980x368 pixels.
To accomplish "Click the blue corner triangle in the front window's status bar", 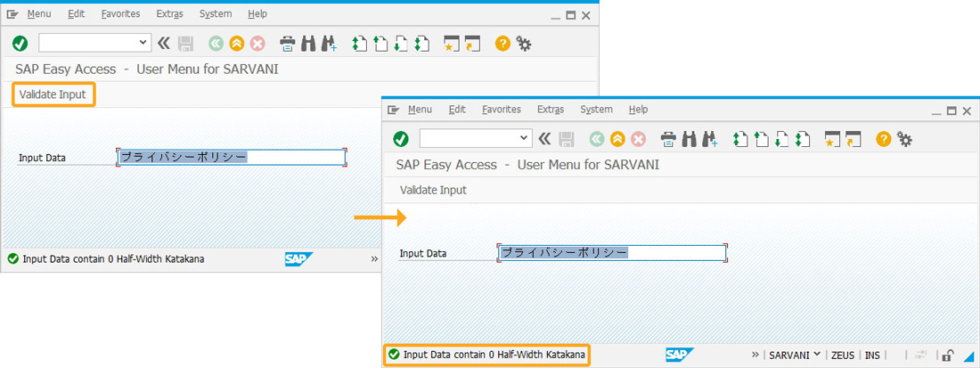I will tap(968, 356).
